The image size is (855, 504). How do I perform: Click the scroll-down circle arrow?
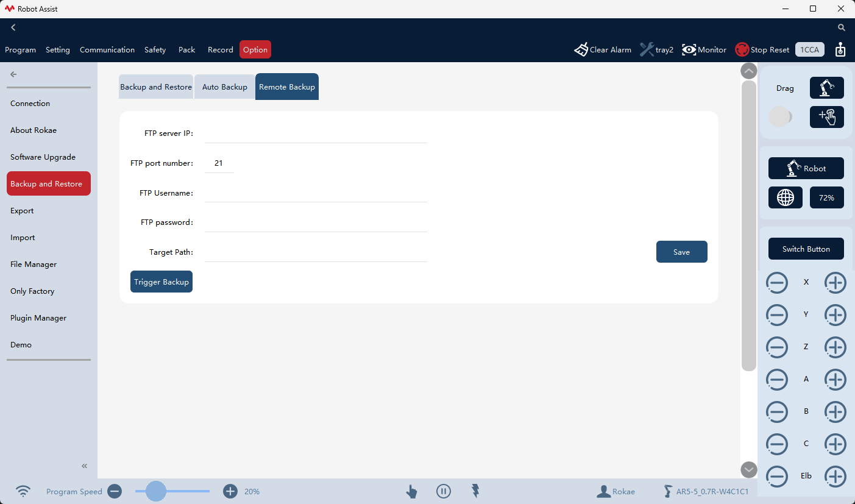(x=748, y=470)
